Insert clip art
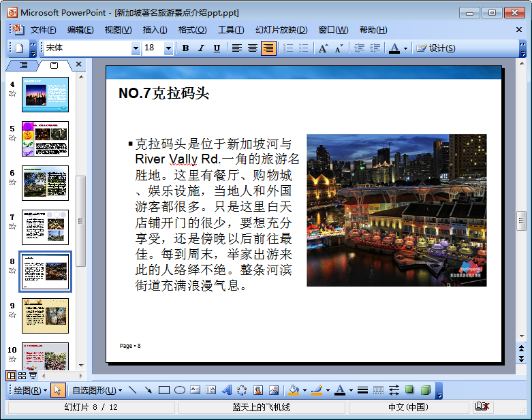This screenshot has height=420, width=532. tap(258, 391)
